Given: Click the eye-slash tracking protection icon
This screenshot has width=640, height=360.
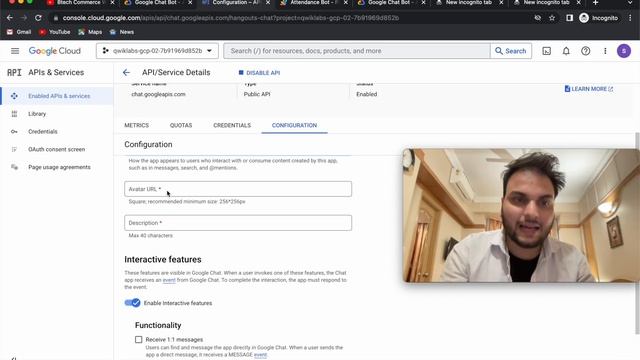Looking at the screenshot, I should [x=538, y=18].
